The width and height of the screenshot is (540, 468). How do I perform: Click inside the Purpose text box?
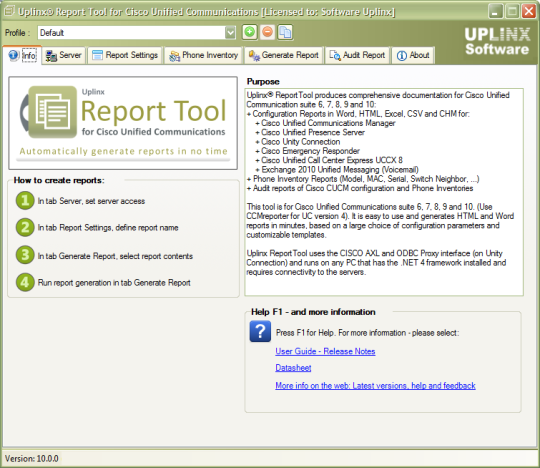pos(384,192)
